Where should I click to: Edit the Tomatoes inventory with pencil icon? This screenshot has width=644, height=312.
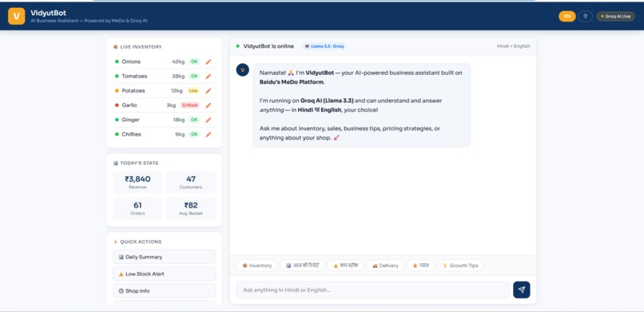click(209, 77)
